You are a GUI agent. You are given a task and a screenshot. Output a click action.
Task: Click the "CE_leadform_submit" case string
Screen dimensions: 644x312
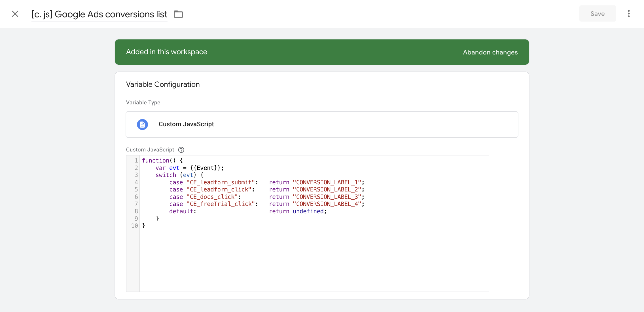[221, 182]
